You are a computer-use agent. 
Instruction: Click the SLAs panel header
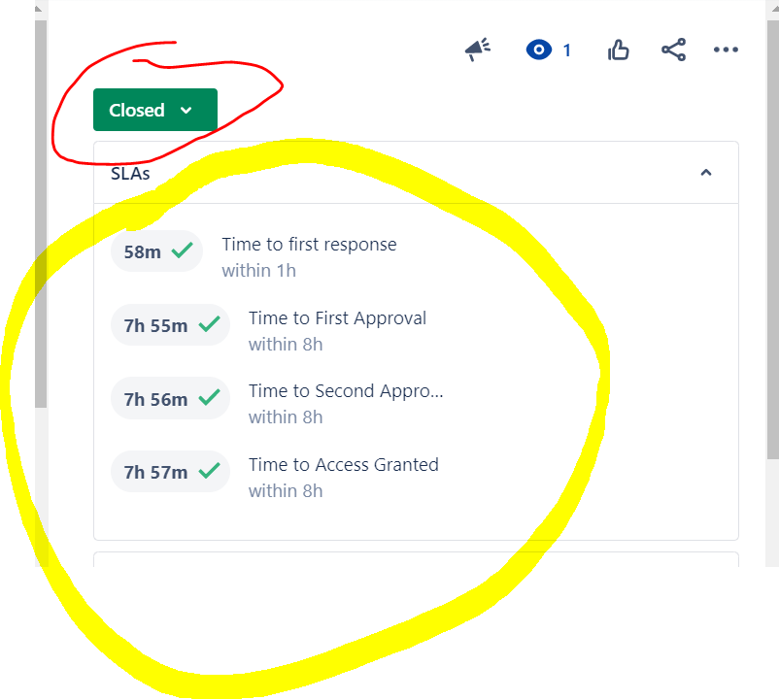(416, 173)
